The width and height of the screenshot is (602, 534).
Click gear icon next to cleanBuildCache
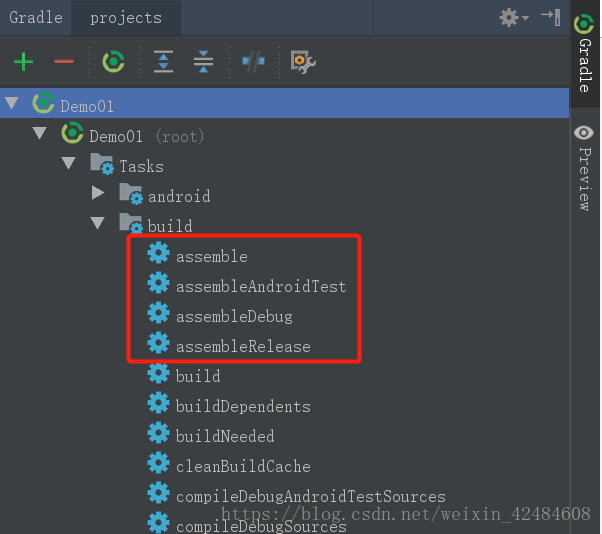pyautogui.click(x=158, y=463)
